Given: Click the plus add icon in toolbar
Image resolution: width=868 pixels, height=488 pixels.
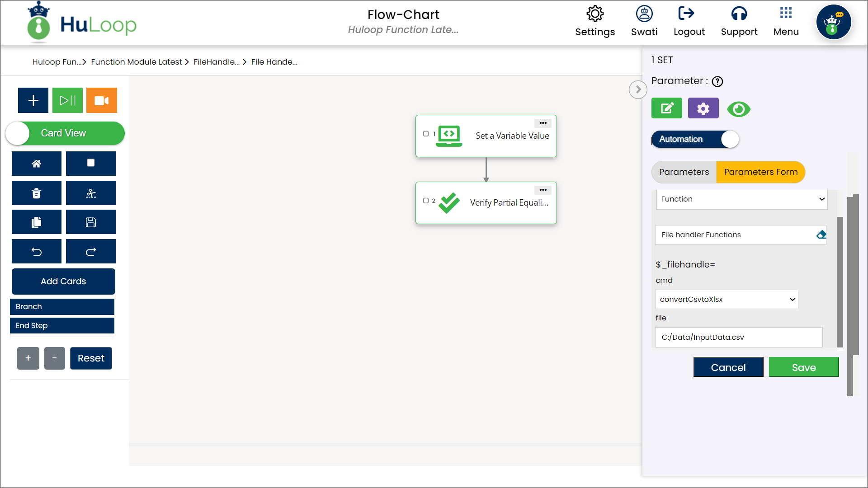Looking at the screenshot, I should click(x=33, y=100).
